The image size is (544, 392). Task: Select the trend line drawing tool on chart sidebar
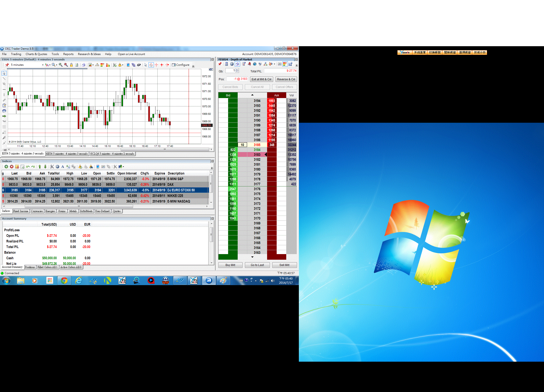(4, 79)
